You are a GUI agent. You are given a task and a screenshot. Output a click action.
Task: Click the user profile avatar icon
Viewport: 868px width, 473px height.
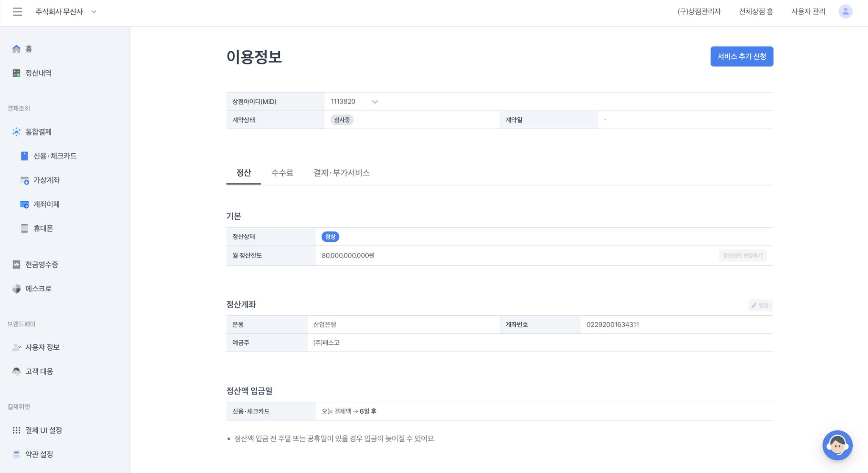click(x=845, y=12)
